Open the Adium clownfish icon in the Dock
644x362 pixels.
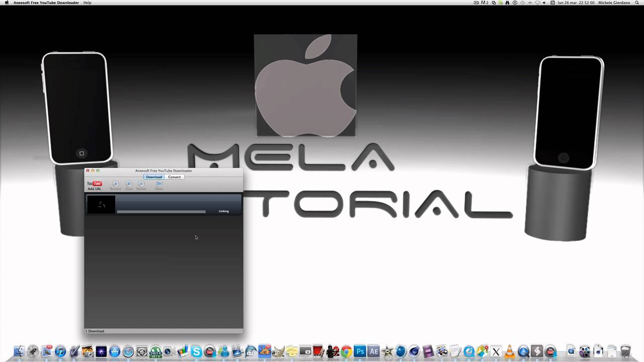[x=264, y=351]
